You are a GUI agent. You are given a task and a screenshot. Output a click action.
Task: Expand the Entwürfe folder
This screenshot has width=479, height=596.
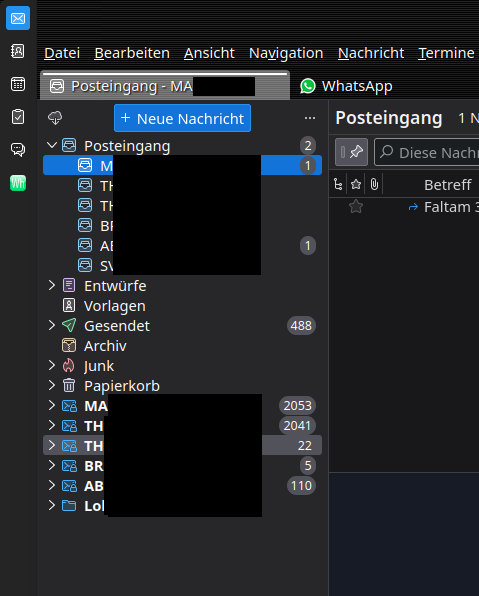coord(52,285)
